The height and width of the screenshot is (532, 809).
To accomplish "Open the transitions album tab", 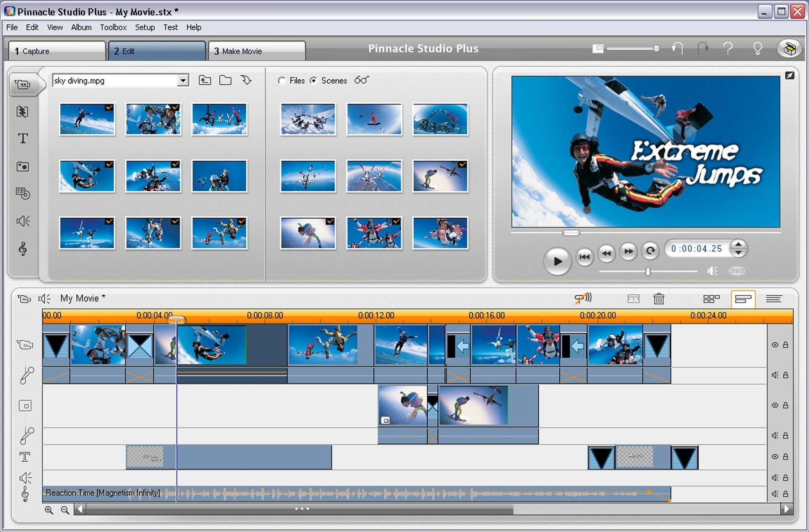I will coord(22,112).
